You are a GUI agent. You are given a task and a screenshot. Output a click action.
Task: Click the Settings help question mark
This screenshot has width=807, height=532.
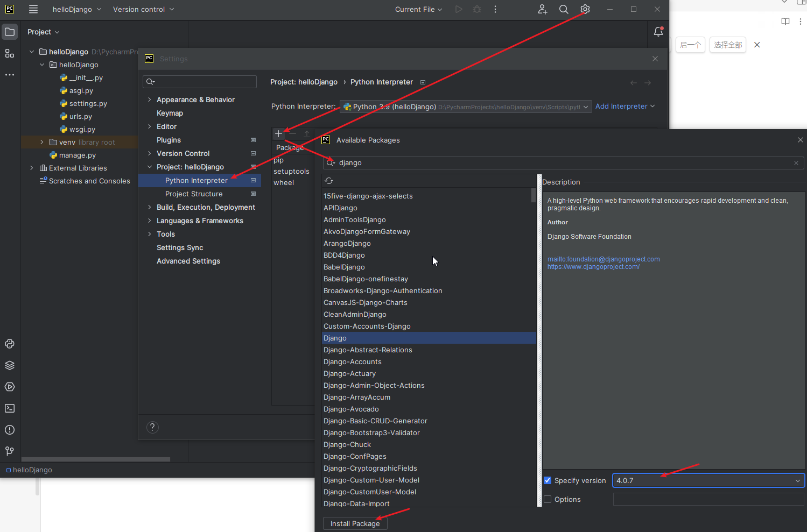point(152,427)
